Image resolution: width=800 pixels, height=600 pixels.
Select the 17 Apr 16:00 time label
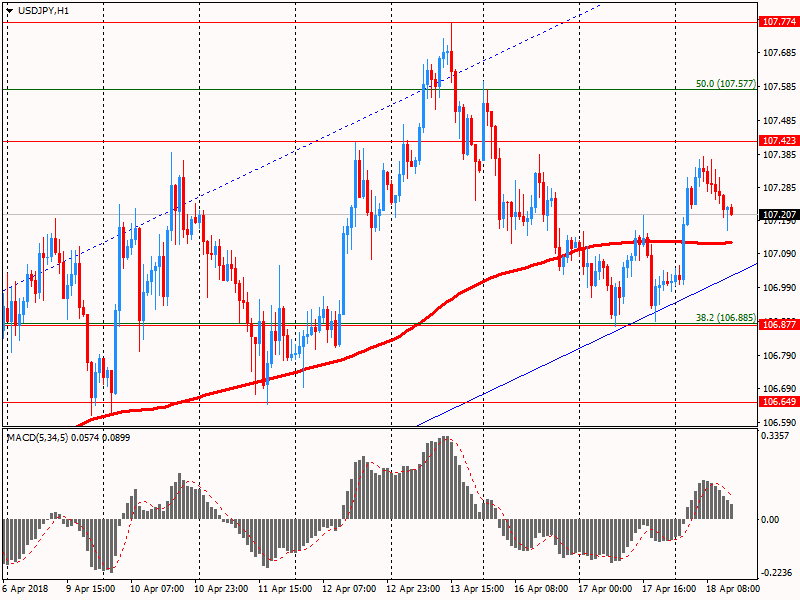pyautogui.click(x=669, y=589)
